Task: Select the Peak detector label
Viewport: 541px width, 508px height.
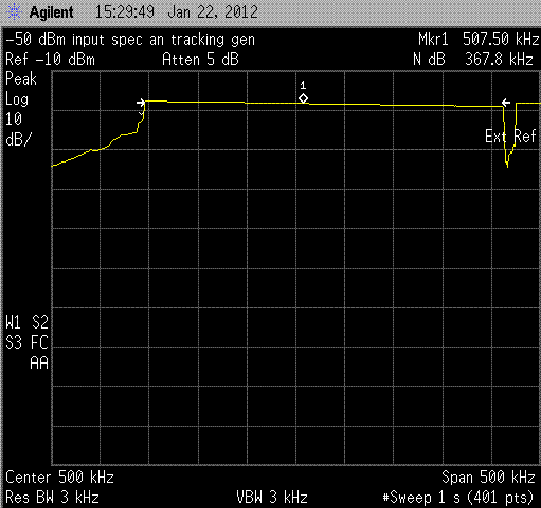Action: tap(21, 79)
